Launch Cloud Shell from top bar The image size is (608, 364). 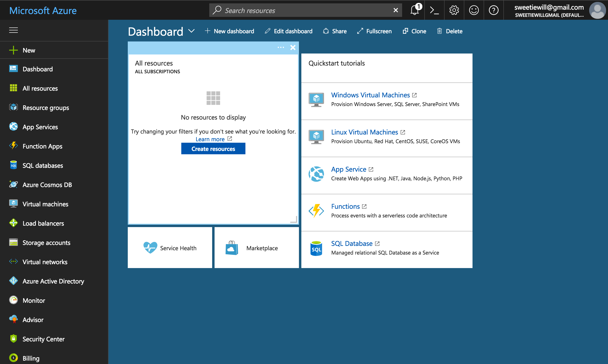pyautogui.click(x=434, y=10)
